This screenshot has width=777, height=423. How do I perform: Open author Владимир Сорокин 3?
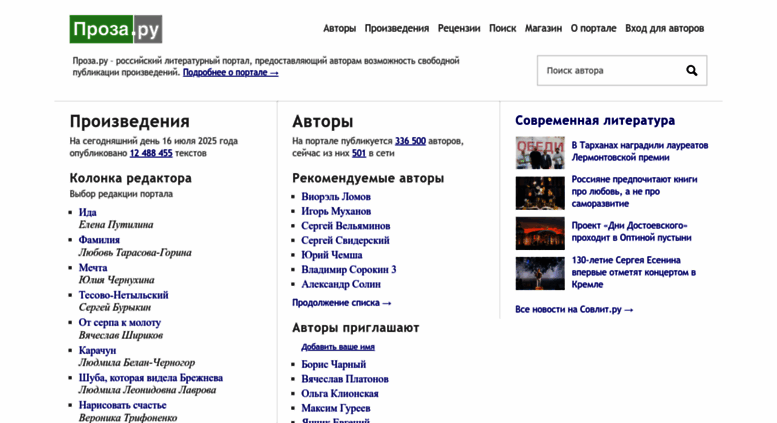click(x=349, y=269)
